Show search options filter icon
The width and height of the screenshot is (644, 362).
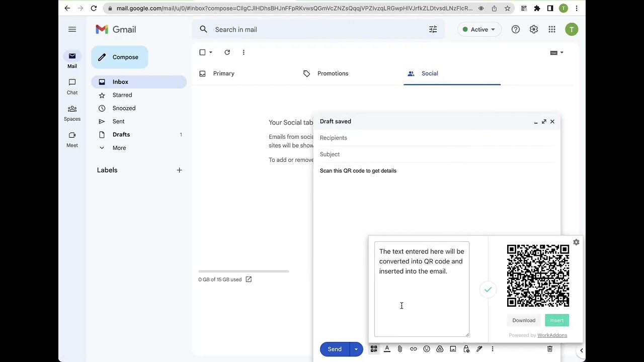coord(433,30)
